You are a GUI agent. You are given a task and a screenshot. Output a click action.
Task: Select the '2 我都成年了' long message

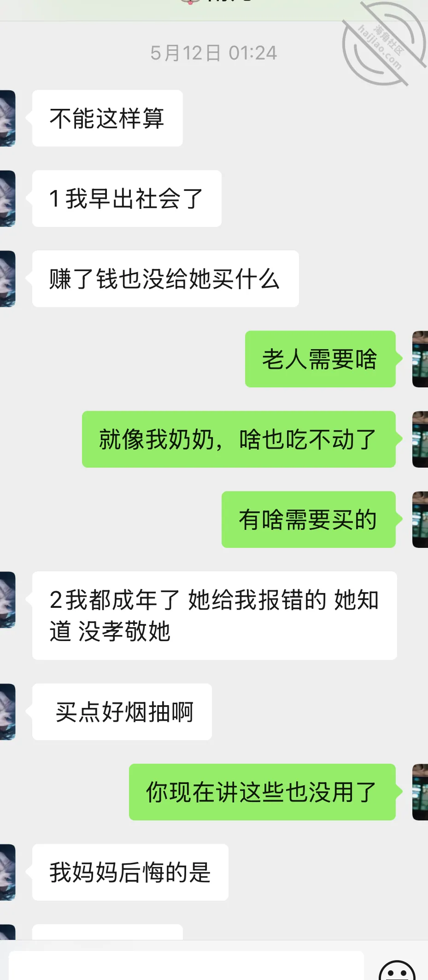click(215, 615)
